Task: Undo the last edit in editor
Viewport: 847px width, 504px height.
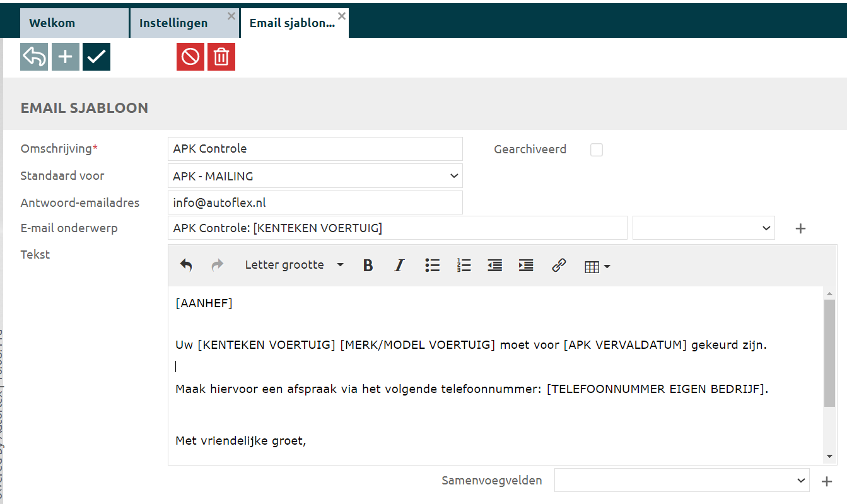Action: [x=186, y=266]
